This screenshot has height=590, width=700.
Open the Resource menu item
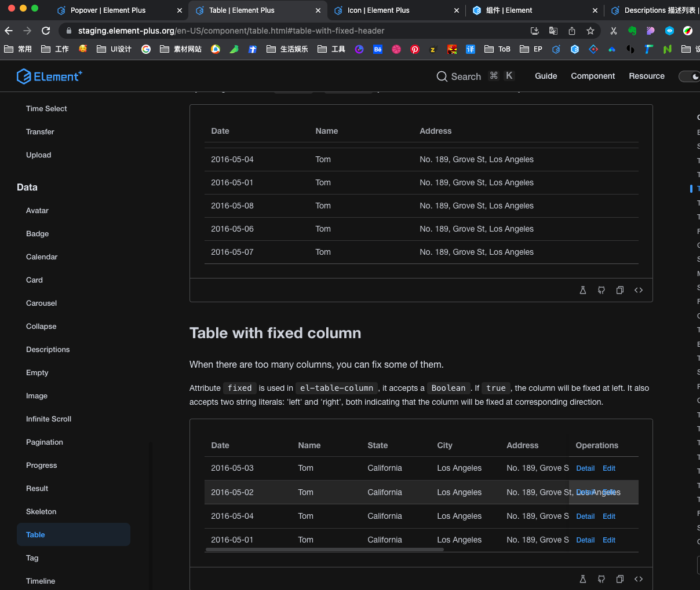(647, 76)
